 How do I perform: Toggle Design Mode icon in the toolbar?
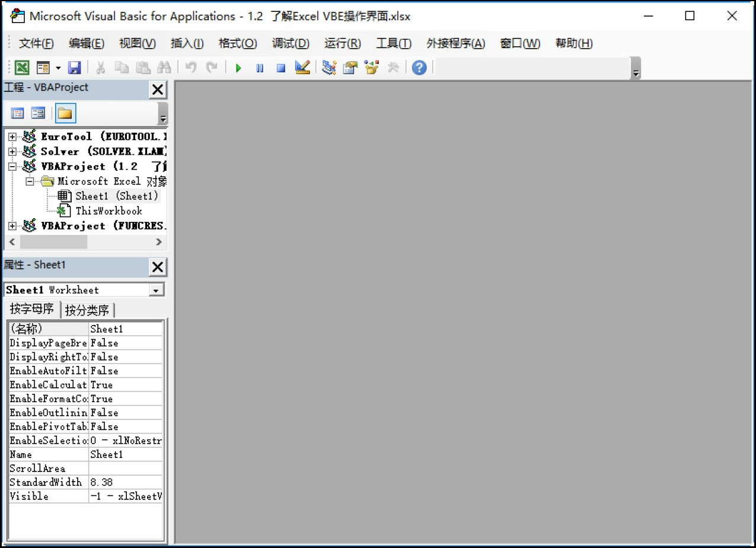pyautogui.click(x=302, y=68)
